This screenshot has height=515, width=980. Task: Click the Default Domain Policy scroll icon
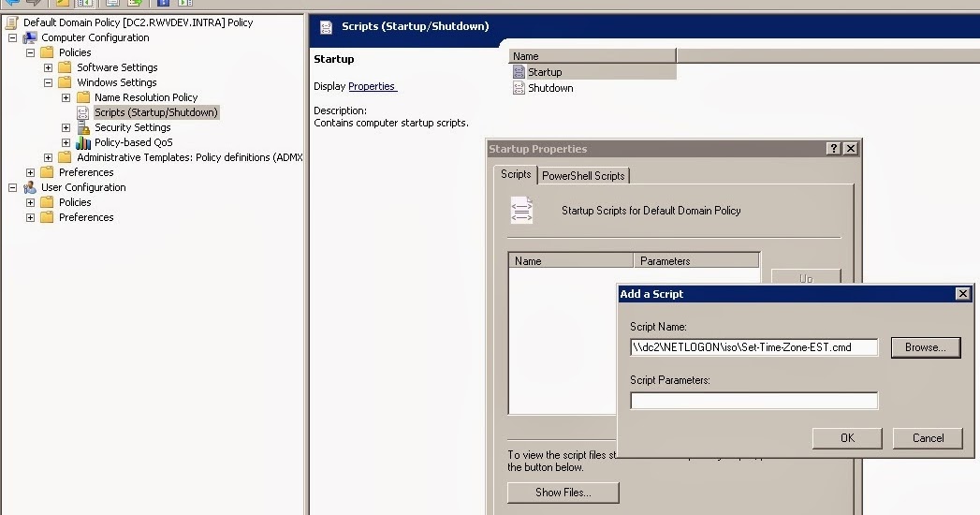click(x=12, y=23)
